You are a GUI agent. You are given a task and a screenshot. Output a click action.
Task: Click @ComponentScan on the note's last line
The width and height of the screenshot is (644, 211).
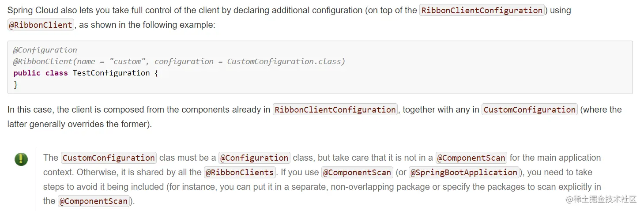(x=94, y=201)
